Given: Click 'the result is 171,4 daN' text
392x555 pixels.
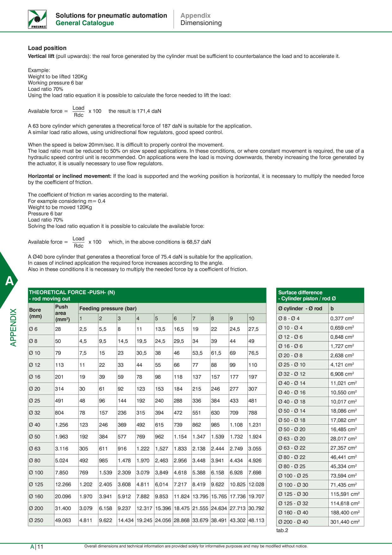Looking at the screenshot, I should pyautogui.click(x=135, y=111).
